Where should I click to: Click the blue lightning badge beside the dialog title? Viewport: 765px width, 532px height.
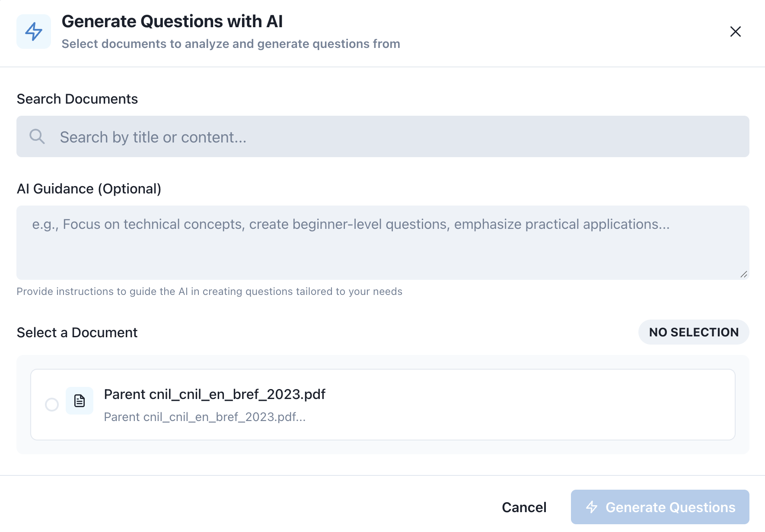pos(34,31)
